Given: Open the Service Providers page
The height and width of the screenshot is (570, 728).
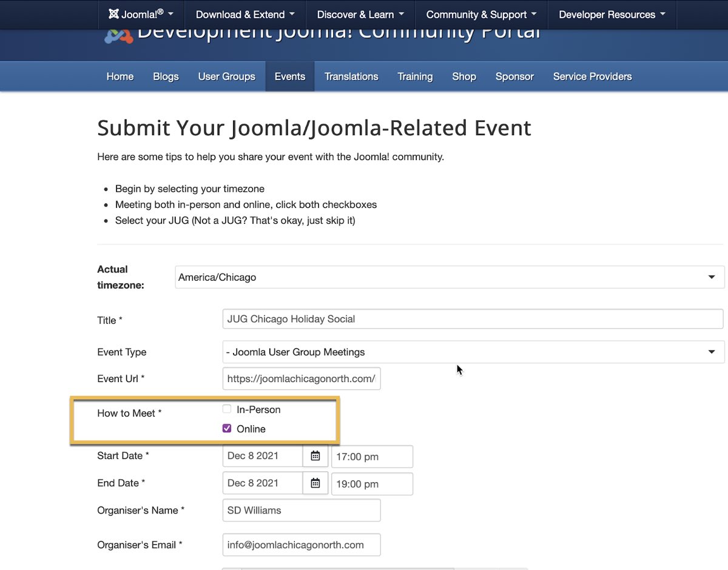Looking at the screenshot, I should [x=592, y=76].
